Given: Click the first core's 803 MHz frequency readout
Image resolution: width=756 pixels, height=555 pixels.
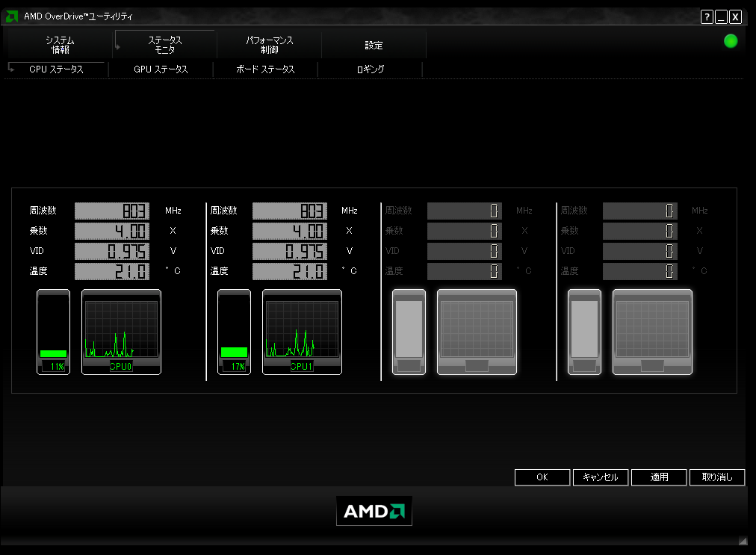Looking at the screenshot, I should click(x=112, y=211).
